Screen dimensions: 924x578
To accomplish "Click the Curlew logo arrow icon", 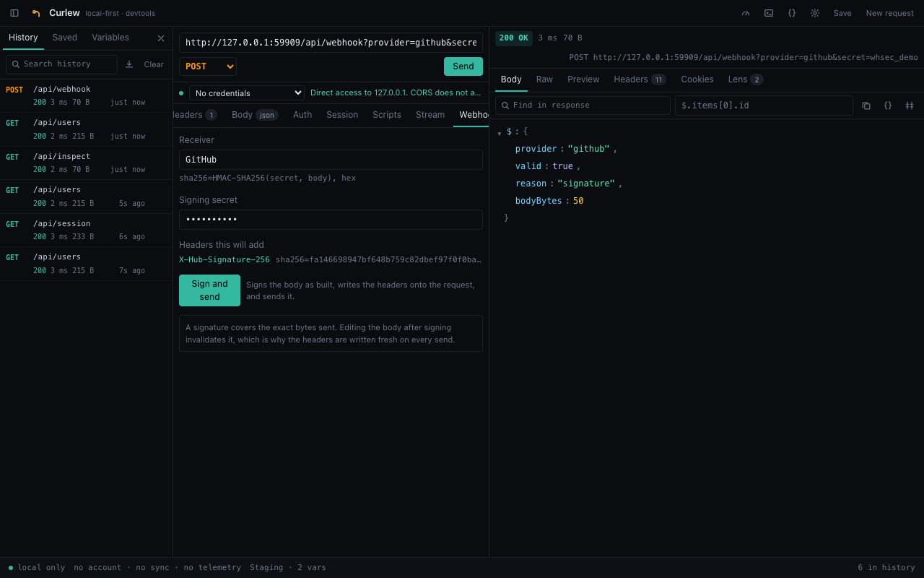I will coord(36,13).
